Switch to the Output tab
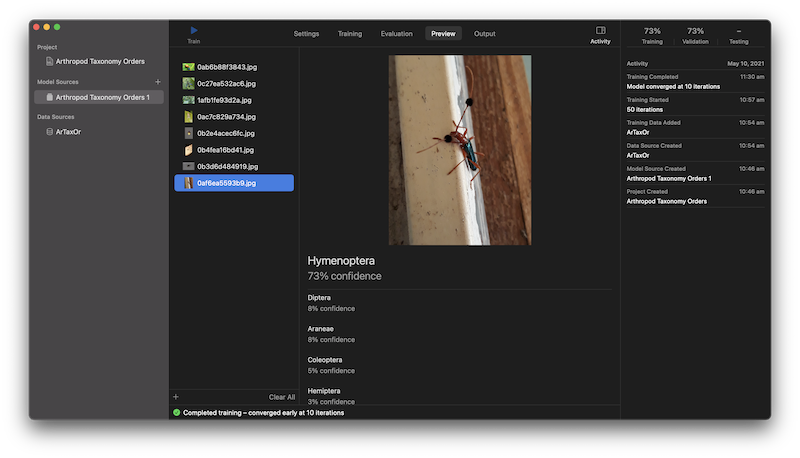The image size is (800, 458). click(484, 34)
